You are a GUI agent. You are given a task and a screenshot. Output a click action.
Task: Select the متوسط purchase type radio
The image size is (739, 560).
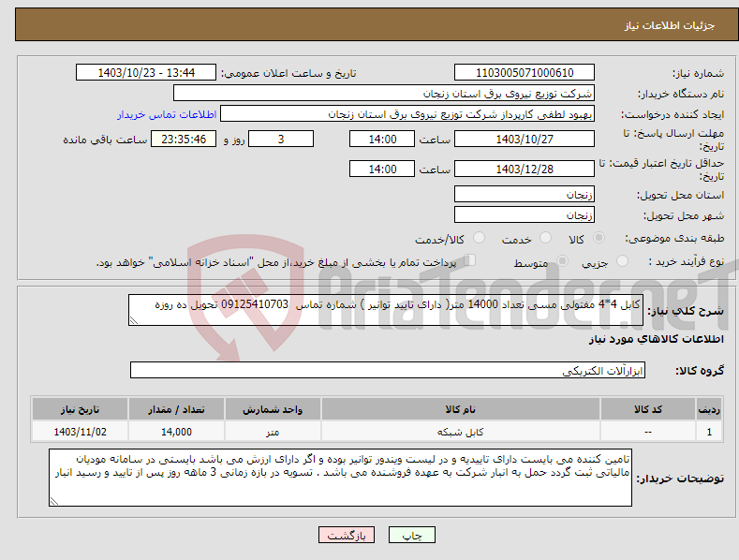click(x=562, y=260)
